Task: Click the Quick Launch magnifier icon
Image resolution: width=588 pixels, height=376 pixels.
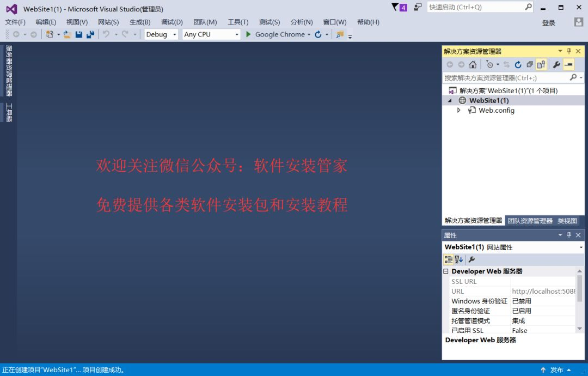Action: coord(528,7)
